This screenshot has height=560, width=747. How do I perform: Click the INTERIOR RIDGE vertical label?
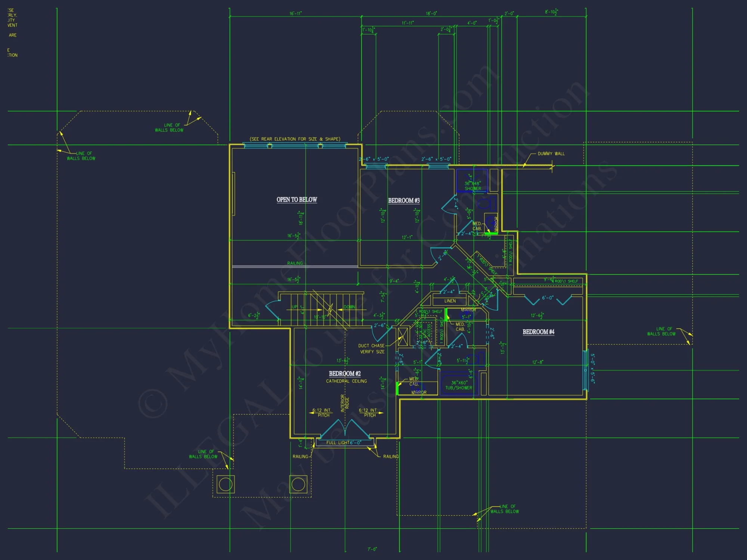(x=345, y=403)
